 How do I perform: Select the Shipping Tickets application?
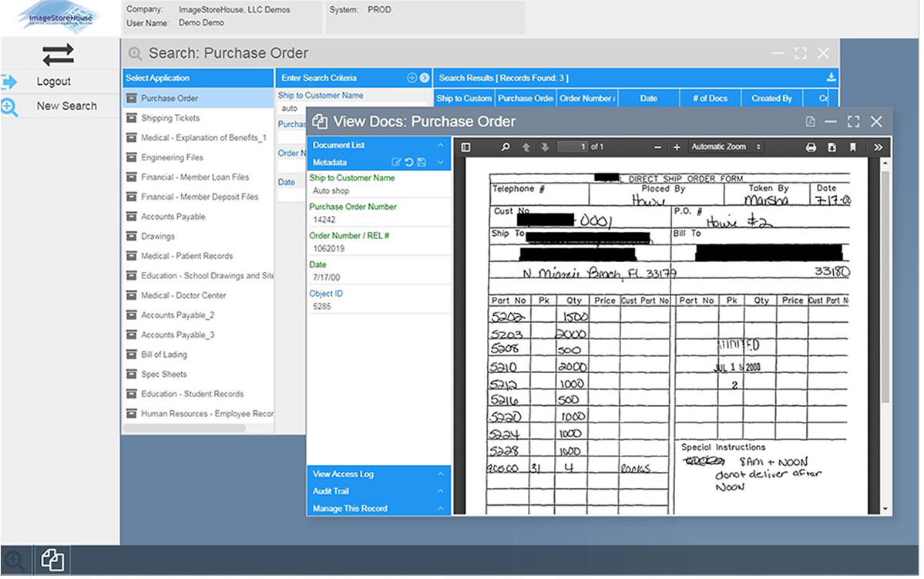pyautogui.click(x=199, y=118)
